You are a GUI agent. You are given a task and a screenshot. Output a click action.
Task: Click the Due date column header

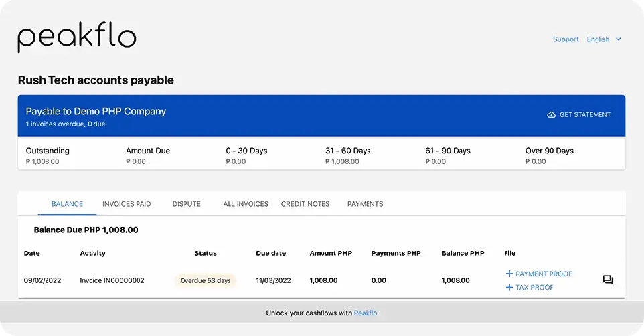click(270, 254)
